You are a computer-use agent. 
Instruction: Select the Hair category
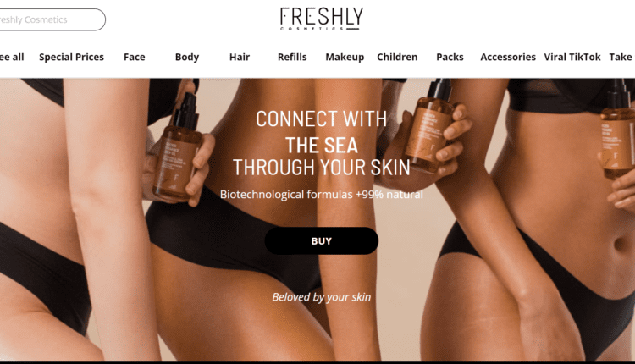point(240,57)
